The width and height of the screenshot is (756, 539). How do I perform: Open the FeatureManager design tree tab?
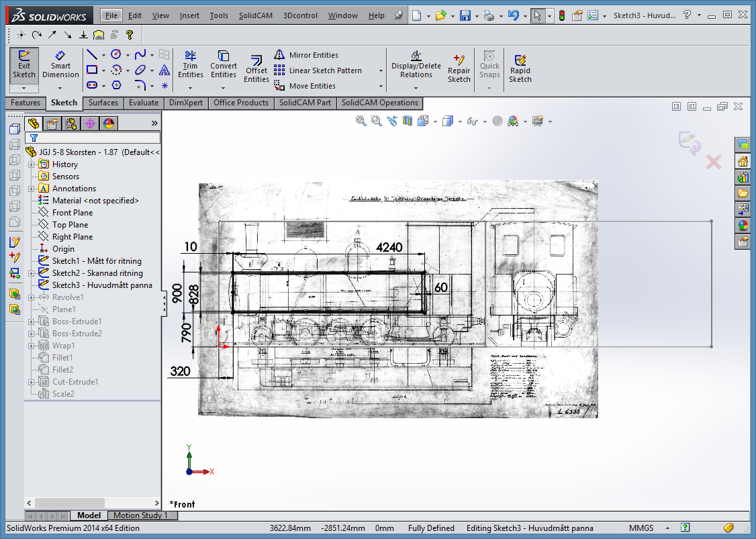click(x=34, y=124)
